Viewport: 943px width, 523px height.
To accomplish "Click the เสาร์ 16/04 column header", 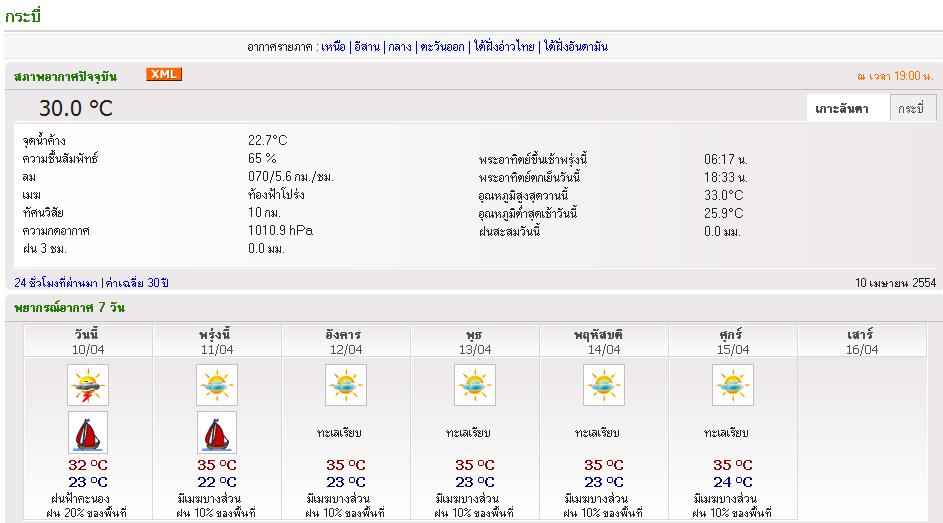I will (x=861, y=341).
